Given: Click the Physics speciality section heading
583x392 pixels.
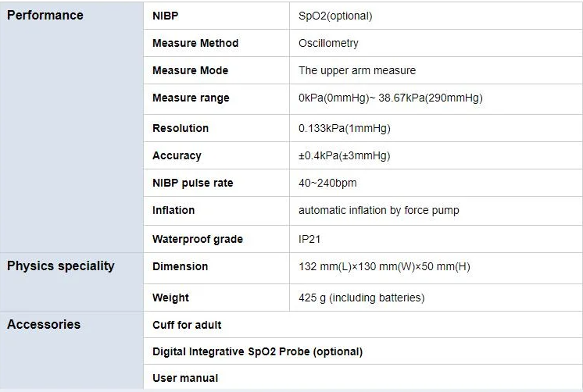Looking at the screenshot, I should point(61,266).
